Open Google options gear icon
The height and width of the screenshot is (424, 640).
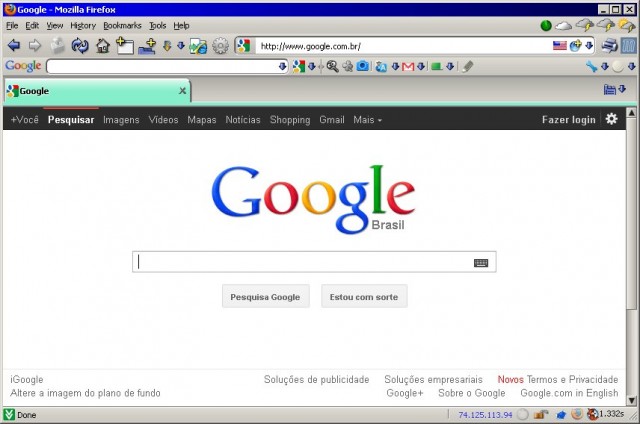tap(611, 119)
